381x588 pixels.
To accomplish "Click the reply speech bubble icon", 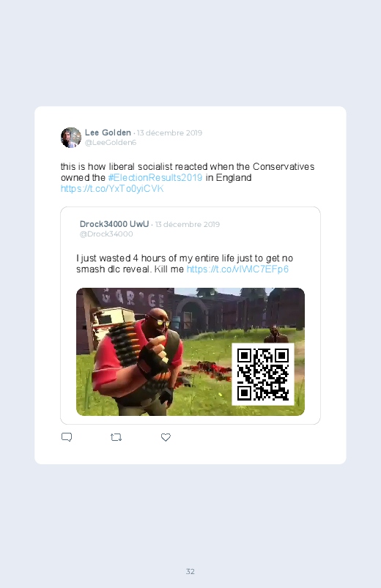I will tap(67, 437).
